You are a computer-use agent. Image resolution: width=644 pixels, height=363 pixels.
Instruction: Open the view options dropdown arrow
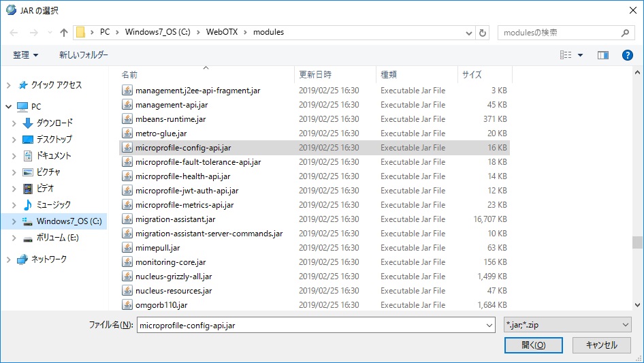pos(581,55)
